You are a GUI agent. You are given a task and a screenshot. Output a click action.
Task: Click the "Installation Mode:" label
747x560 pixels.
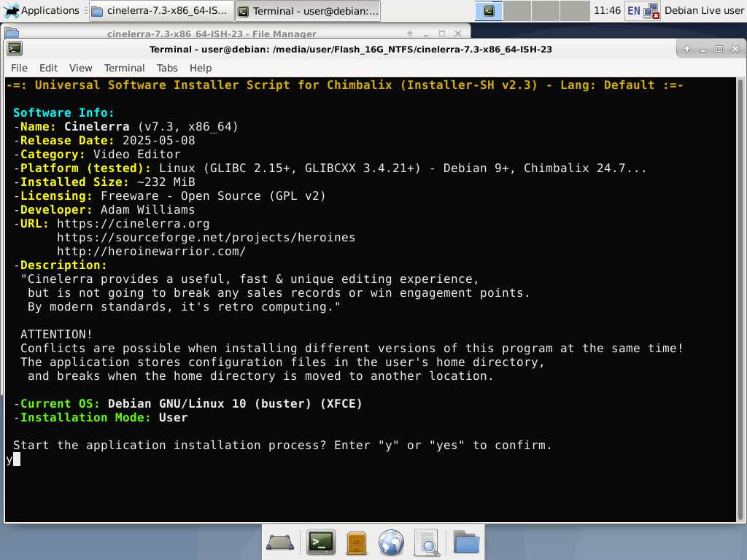(85, 418)
